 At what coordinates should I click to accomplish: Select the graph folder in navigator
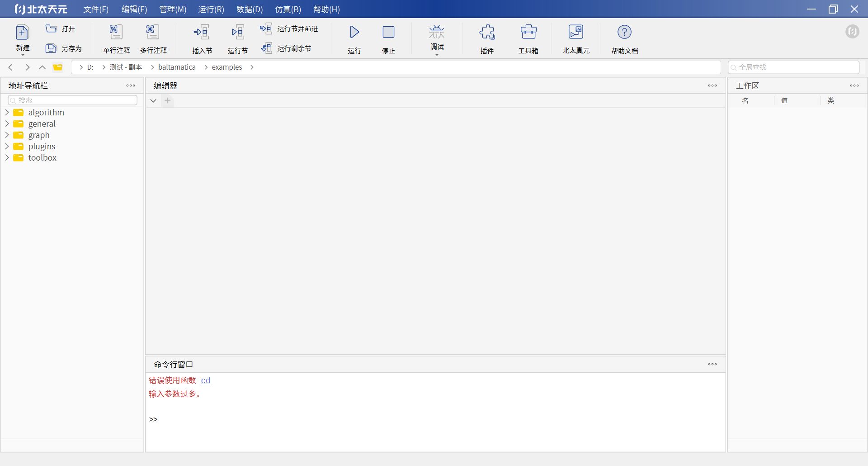[39, 135]
